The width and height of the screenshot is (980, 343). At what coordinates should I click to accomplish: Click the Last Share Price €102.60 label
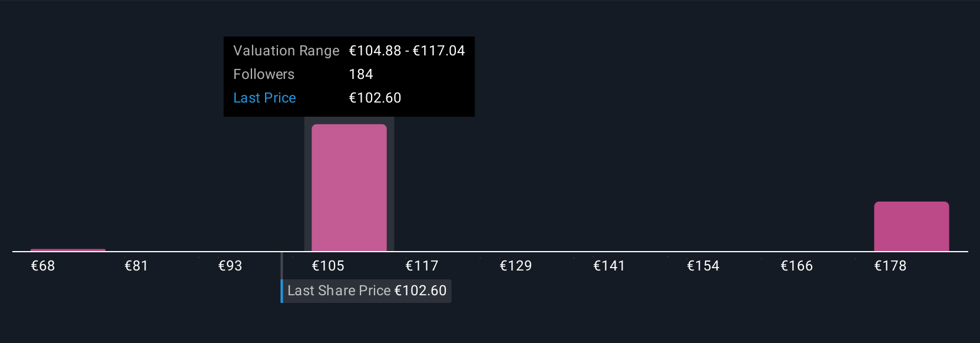click(x=366, y=291)
